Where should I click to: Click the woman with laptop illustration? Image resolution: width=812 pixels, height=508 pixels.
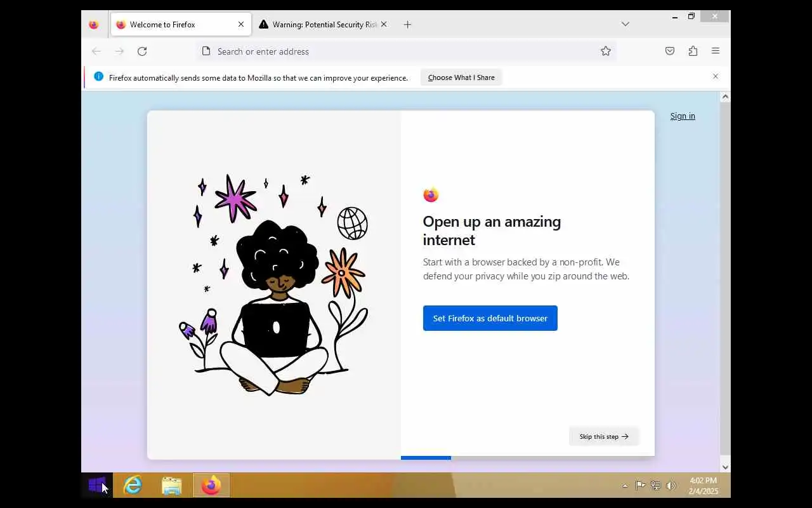(x=273, y=285)
